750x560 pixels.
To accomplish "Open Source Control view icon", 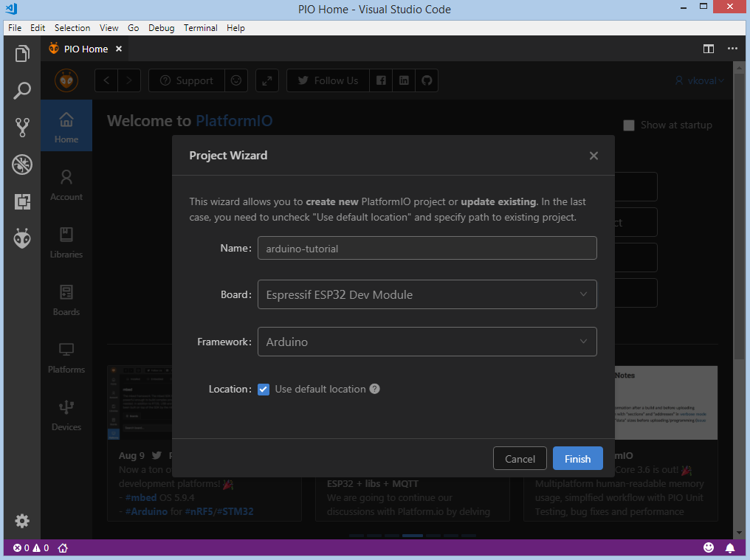I will click(22, 128).
